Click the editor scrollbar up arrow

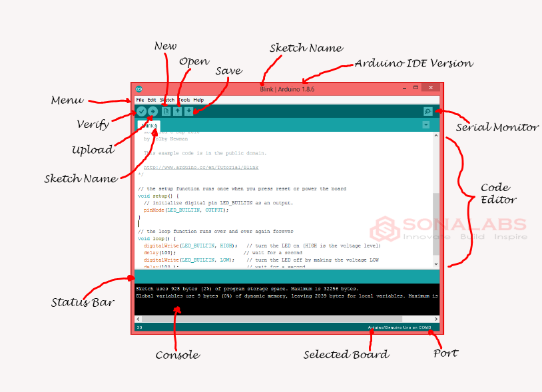click(436, 135)
